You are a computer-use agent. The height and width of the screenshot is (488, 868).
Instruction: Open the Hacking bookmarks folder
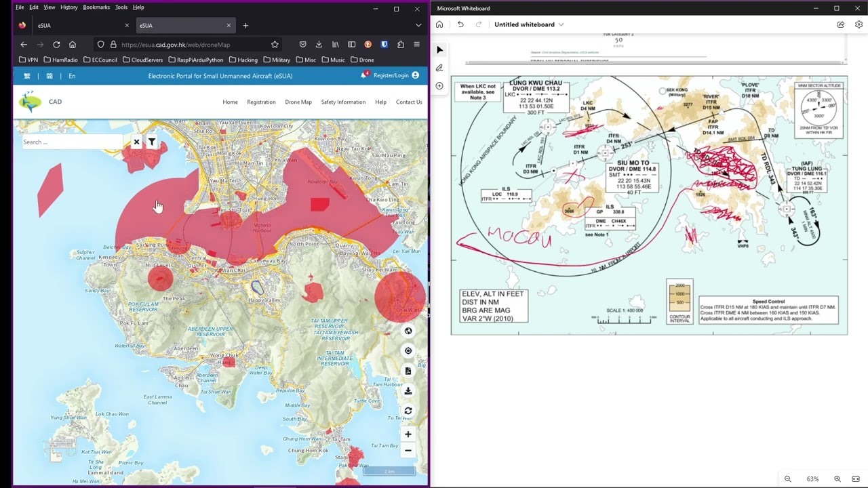(x=243, y=60)
